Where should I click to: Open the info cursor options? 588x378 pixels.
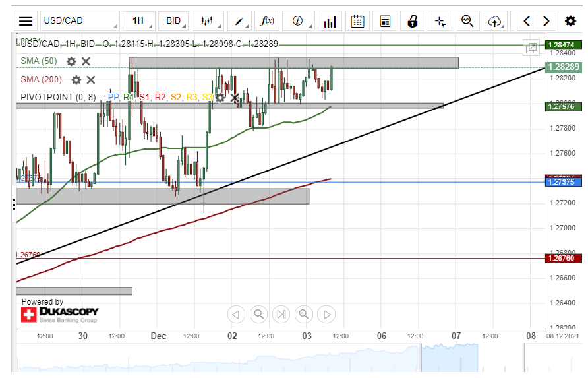[298, 21]
